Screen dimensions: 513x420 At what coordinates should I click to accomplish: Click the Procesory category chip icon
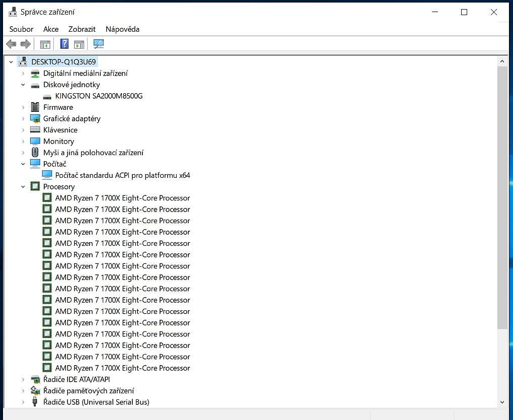click(35, 186)
